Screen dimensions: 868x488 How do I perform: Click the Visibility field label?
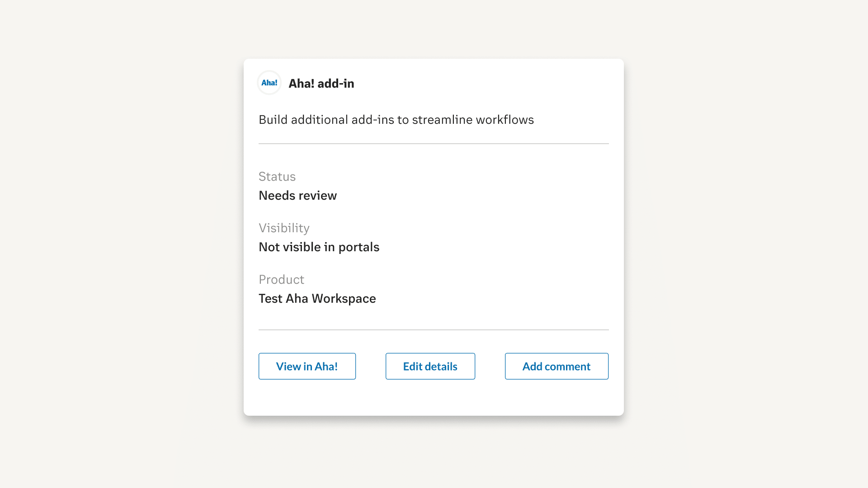point(284,228)
